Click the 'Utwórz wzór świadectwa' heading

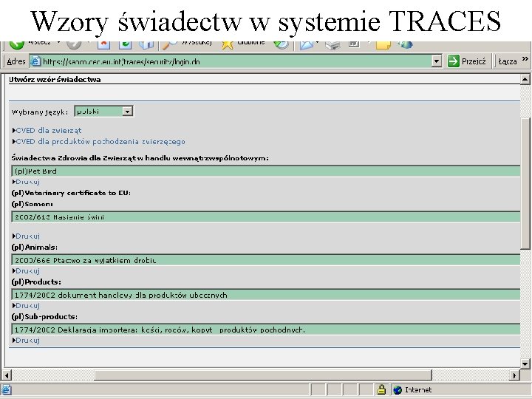(x=55, y=80)
